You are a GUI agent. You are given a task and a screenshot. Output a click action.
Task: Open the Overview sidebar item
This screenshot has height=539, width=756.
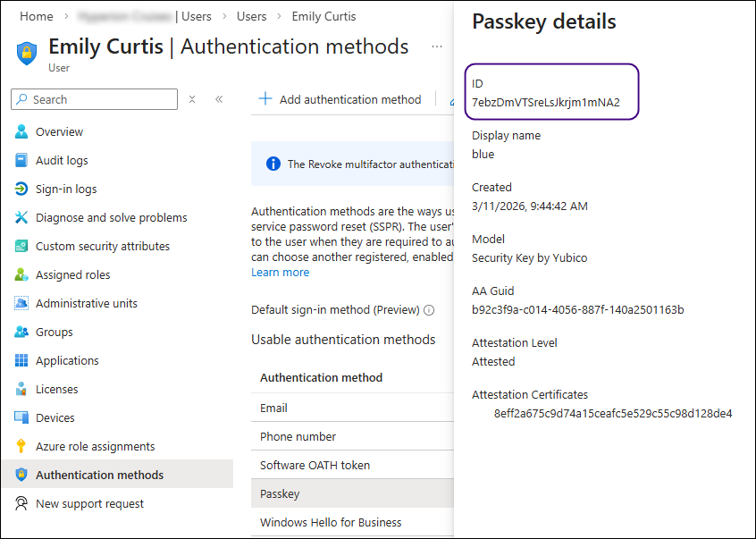(59, 131)
